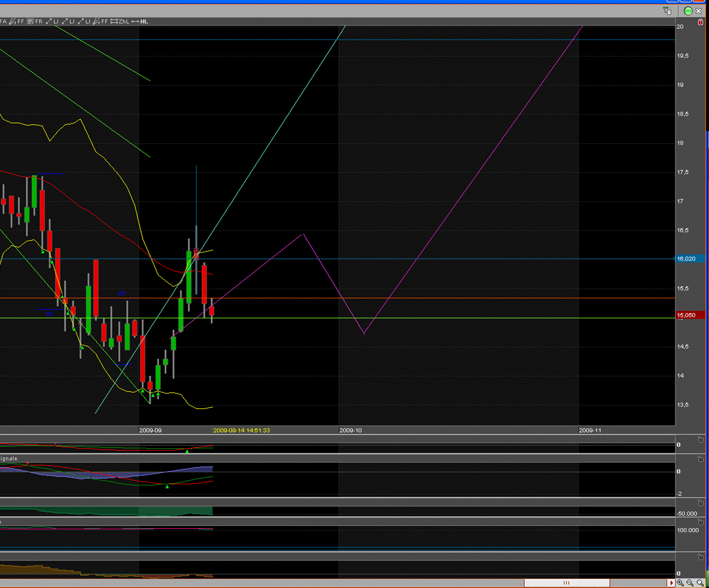Click the reset zoom magnifier icon
The height and width of the screenshot is (588, 709).
700,583
